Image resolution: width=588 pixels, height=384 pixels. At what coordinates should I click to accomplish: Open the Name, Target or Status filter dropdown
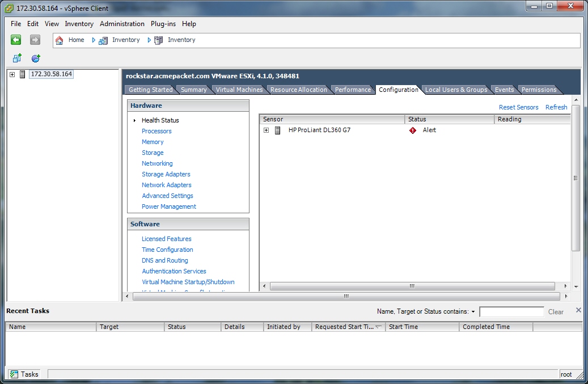click(473, 311)
